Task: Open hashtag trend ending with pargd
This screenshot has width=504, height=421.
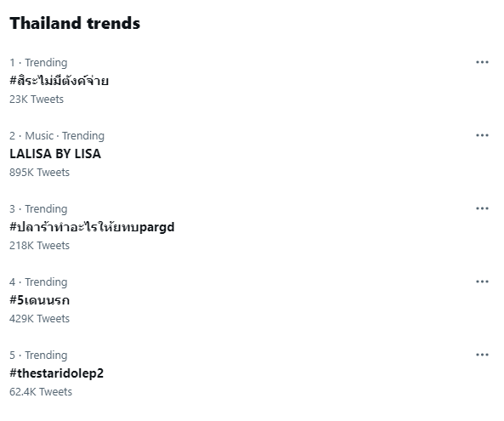Action: [x=92, y=227]
